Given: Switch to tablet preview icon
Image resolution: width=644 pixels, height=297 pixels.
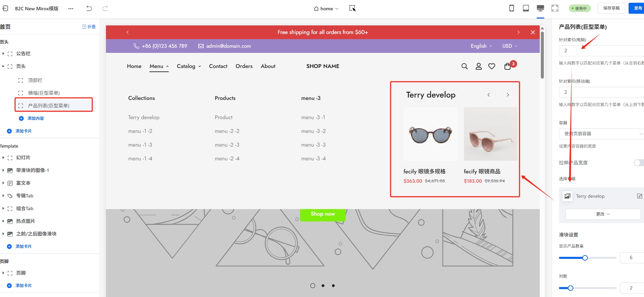Looking at the screenshot, I should 526,8.
